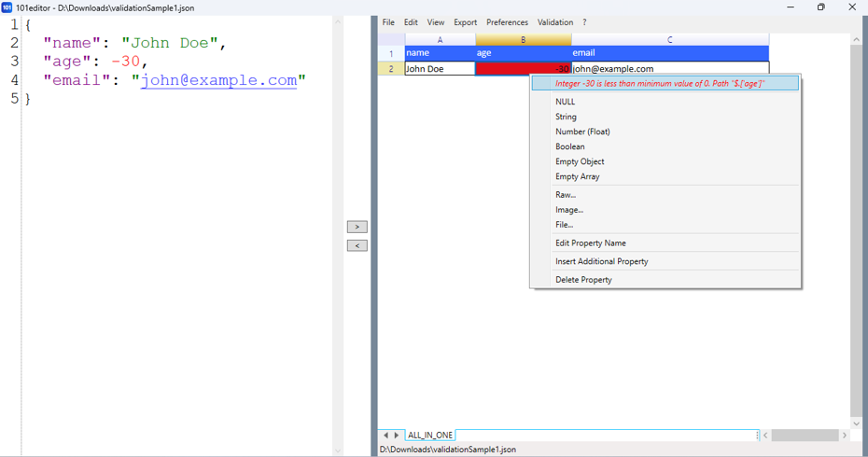The width and height of the screenshot is (868, 457).
Task: Select the validation error message entry
Action: (x=665, y=84)
